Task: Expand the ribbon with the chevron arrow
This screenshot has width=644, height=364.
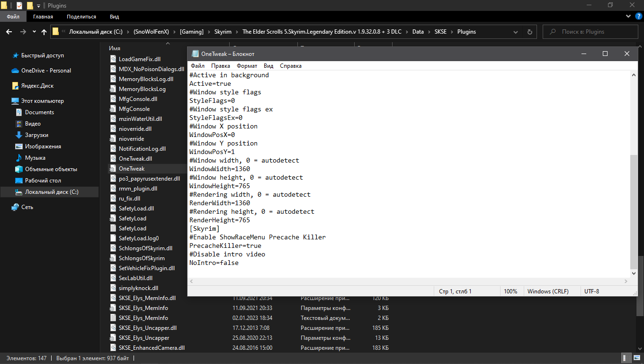Action: [x=628, y=17]
